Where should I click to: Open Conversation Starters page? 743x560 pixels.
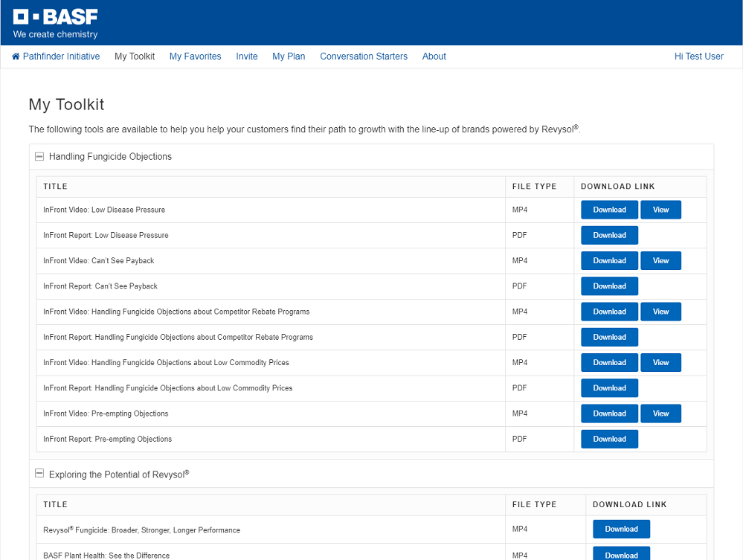point(364,57)
